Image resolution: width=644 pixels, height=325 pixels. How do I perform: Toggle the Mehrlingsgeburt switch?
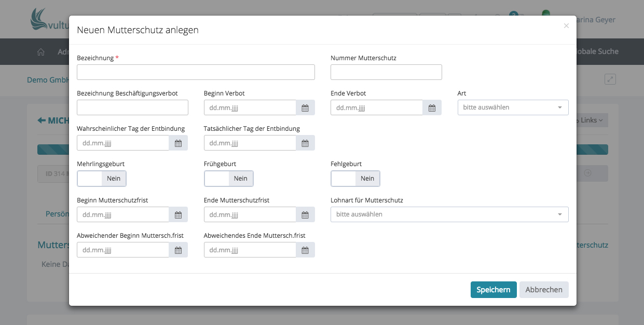click(x=102, y=179)
